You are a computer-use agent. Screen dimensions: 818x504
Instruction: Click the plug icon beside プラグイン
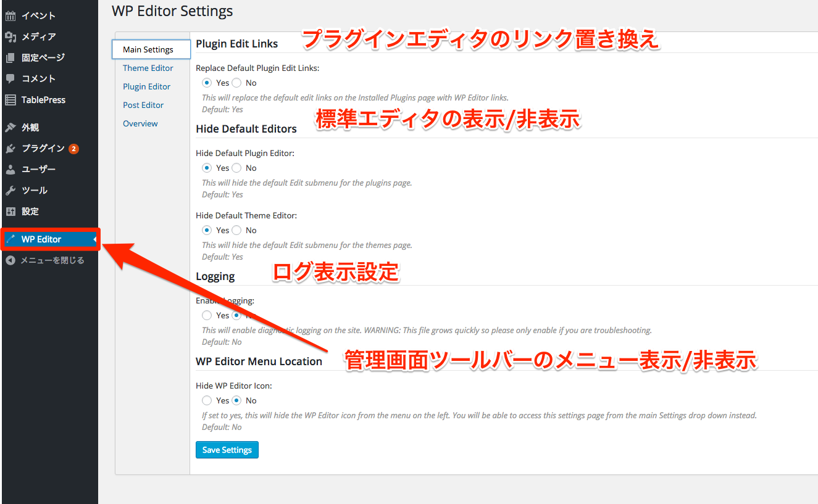point(10,149)
